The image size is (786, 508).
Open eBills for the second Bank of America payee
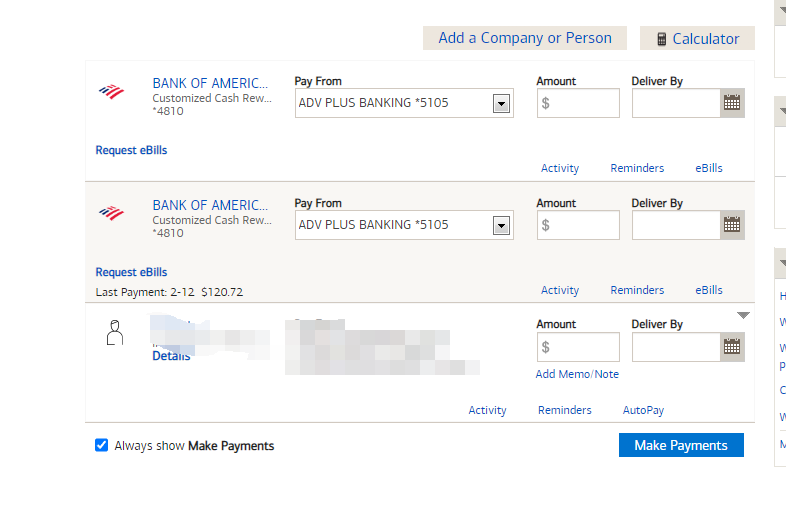tap(709, 290)
